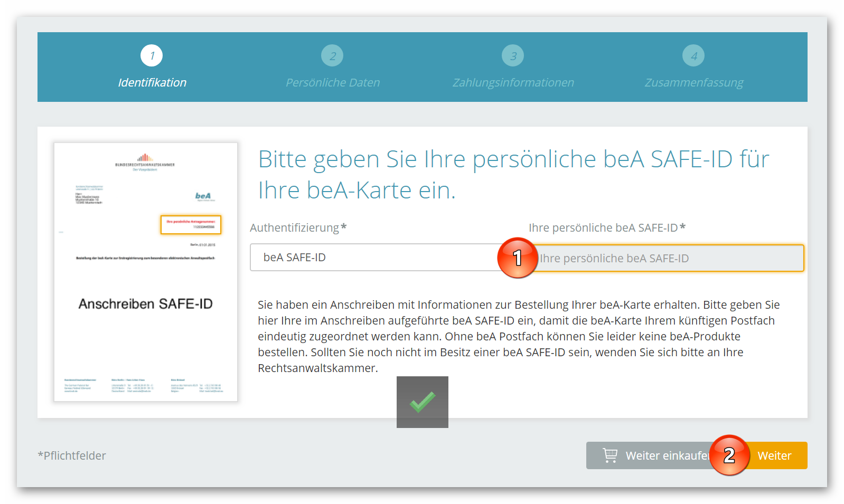Switch to the Zahlungsinformationen step
844x504 pixels.
click(513, 83)
